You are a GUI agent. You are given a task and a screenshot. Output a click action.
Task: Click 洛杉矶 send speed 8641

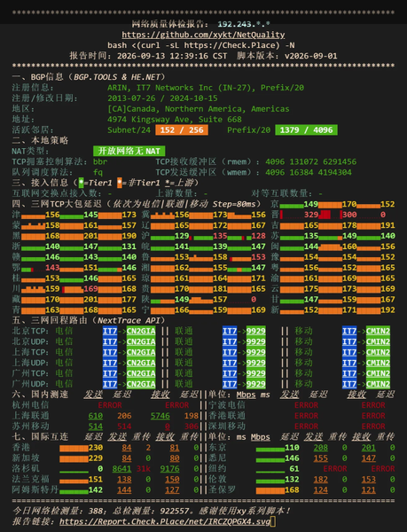(x=121, y=469)
